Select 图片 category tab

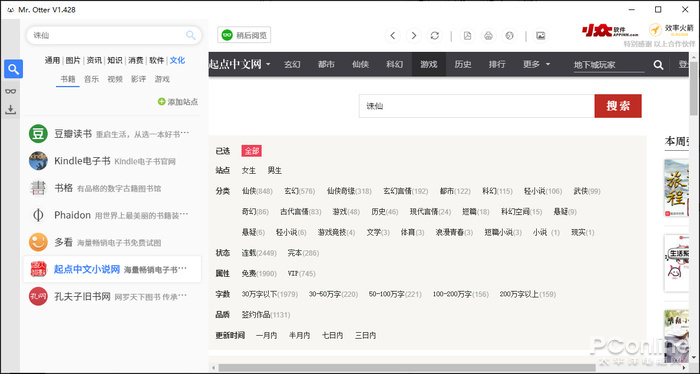pos(73,60)
